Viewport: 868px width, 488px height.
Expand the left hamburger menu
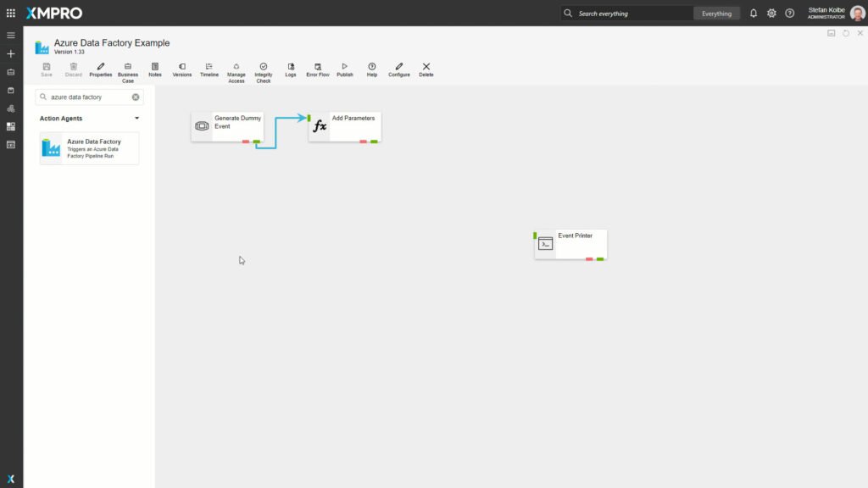pyautogui.click(x=11, y=36)
